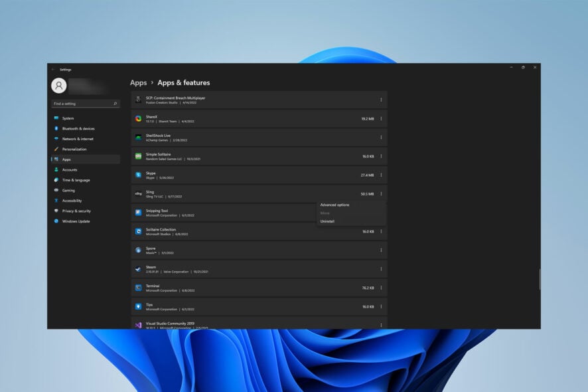Click the Accounts sidebar icon

56,169
